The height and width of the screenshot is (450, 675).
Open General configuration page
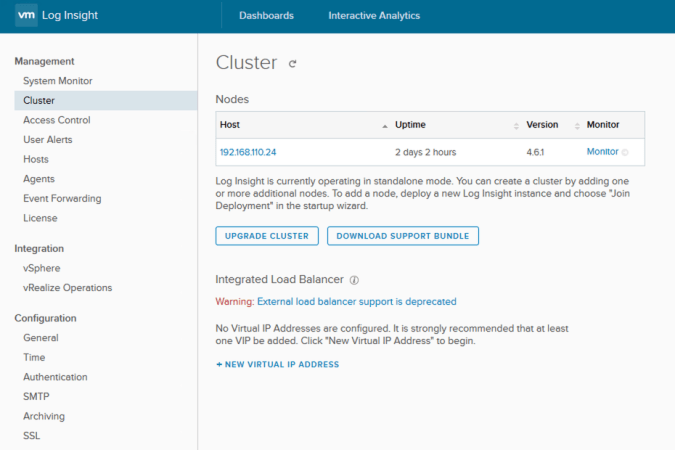click(41, 338)
